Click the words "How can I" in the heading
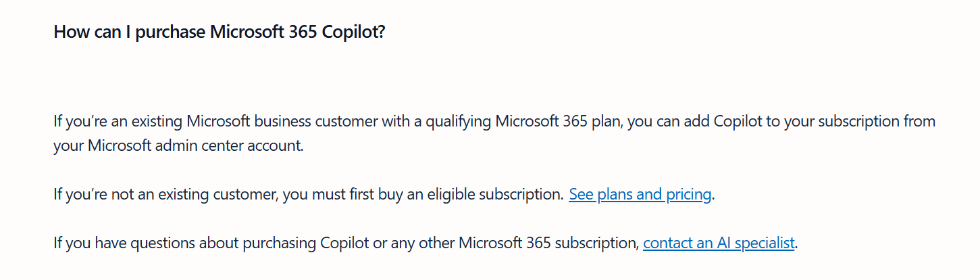Image resolution: width=980 pixels, height=280 pixels. point(92,32)
